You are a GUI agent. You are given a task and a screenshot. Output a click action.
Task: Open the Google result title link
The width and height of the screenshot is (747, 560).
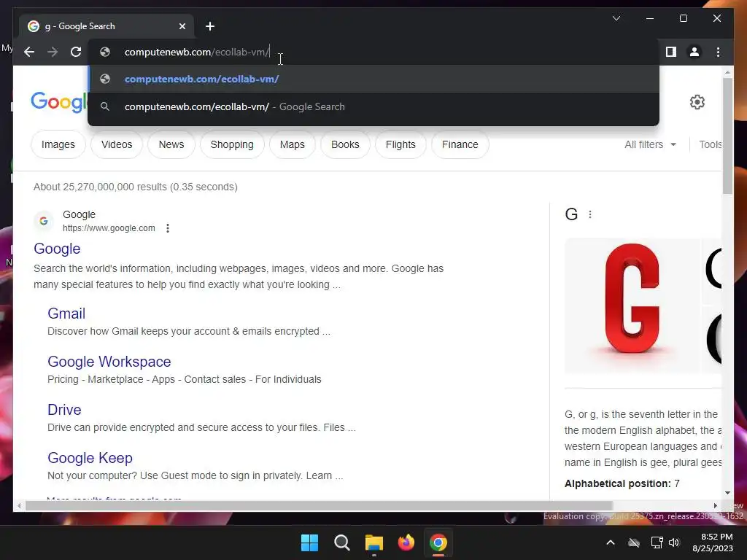click(x=57, y=249)
